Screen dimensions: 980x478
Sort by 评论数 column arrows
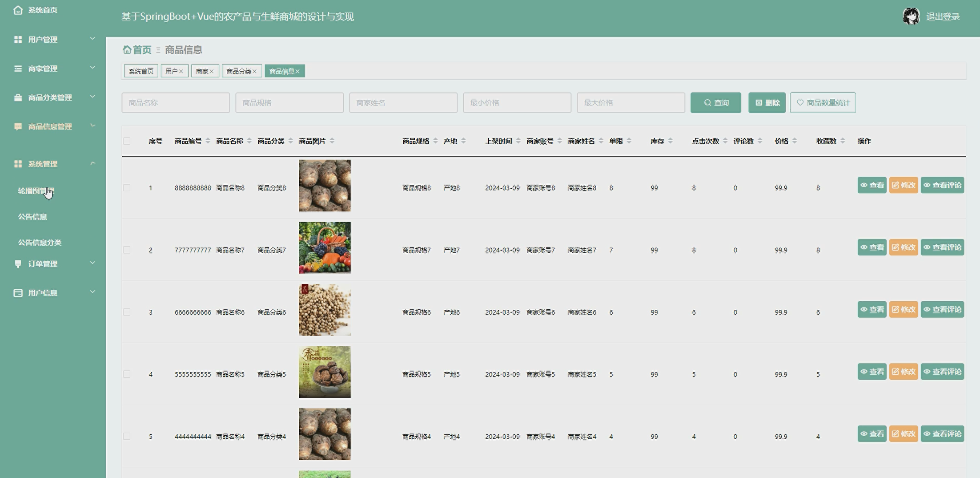click(x=759, y=141)
